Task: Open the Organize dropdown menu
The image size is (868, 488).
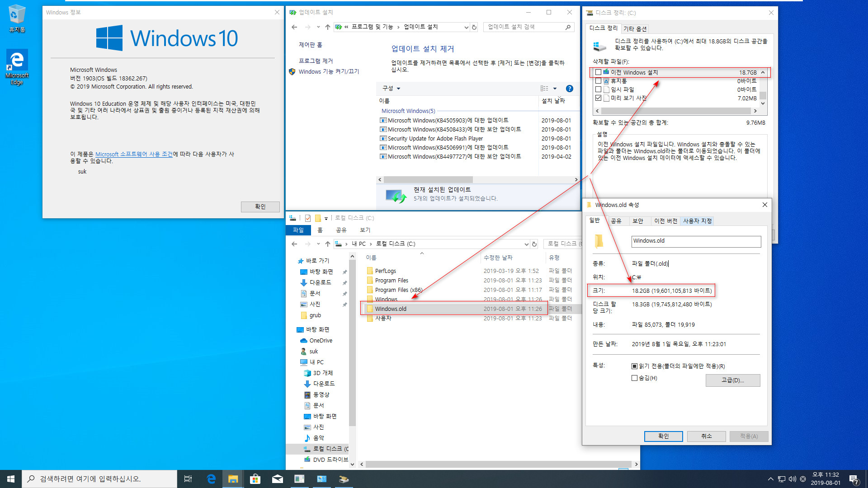Action: tap(391, 89)
